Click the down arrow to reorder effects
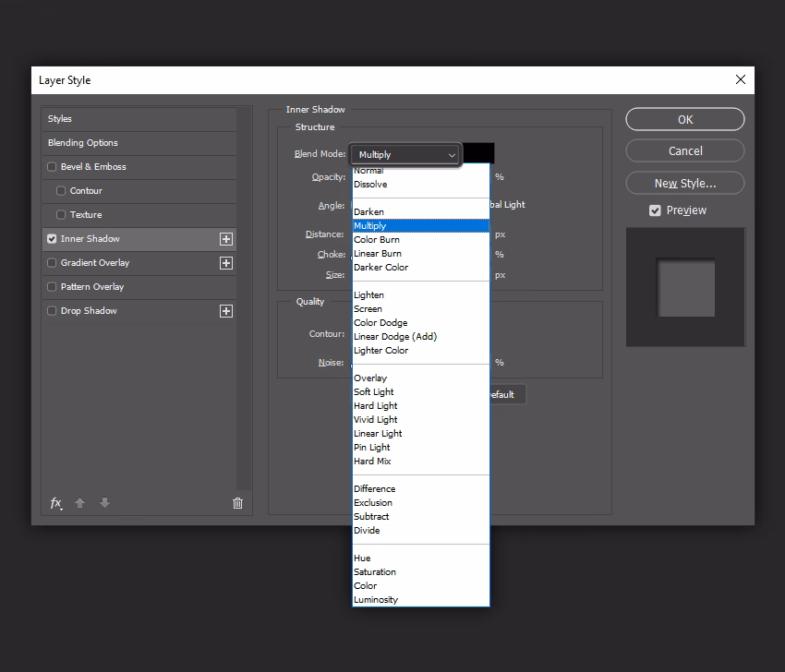The height and width of the screenshot is (672, 785). click(x=104, y=503)
